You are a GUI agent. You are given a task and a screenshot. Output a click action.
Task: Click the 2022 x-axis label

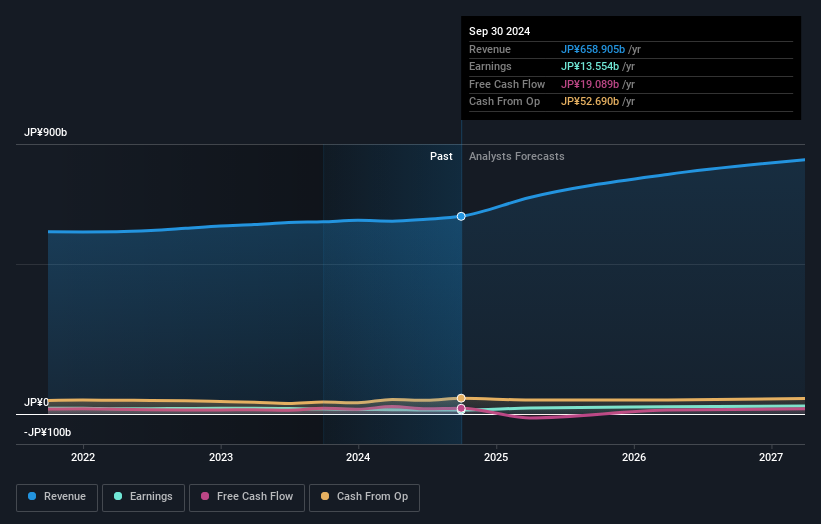[83, 457]
